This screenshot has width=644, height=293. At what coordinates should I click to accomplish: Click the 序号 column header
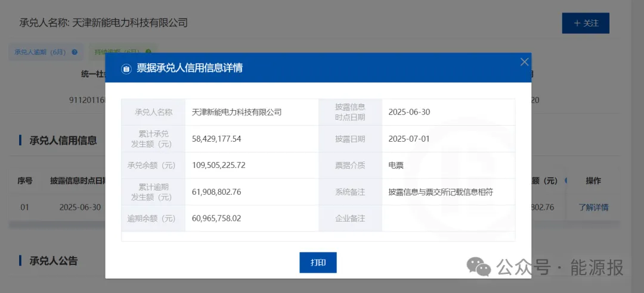(24, 180)
